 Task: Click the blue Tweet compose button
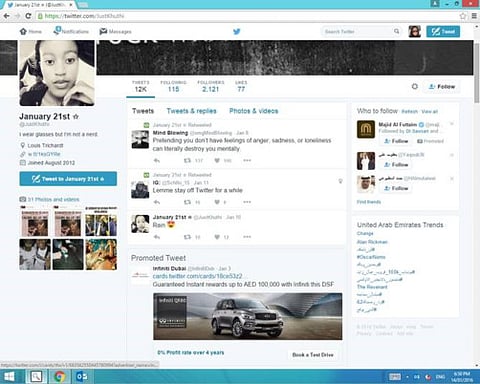click(443, 31)
